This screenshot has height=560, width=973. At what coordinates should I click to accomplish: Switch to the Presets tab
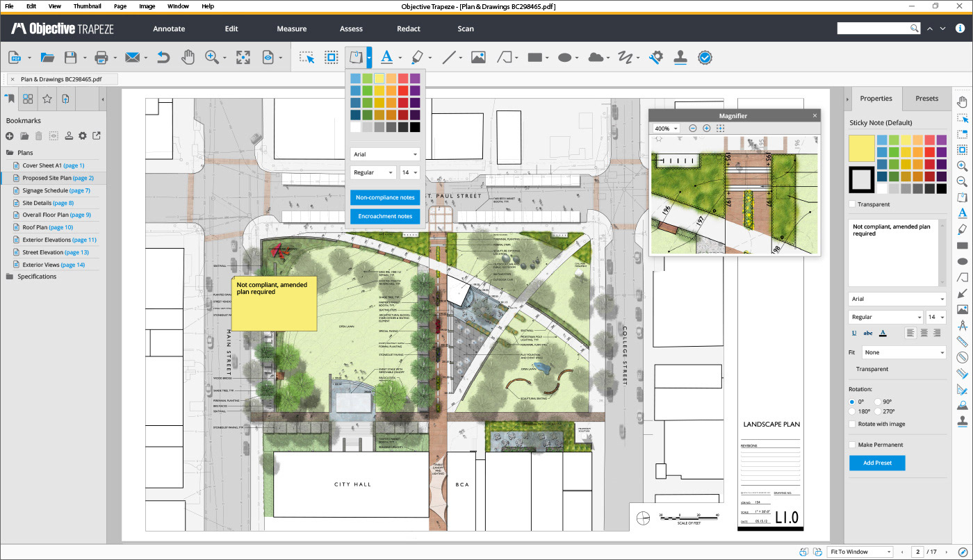926,99
